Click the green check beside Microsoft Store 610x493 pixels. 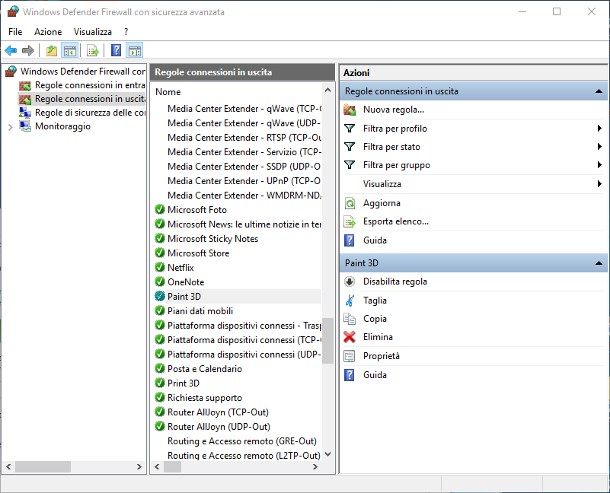[160, 253]
